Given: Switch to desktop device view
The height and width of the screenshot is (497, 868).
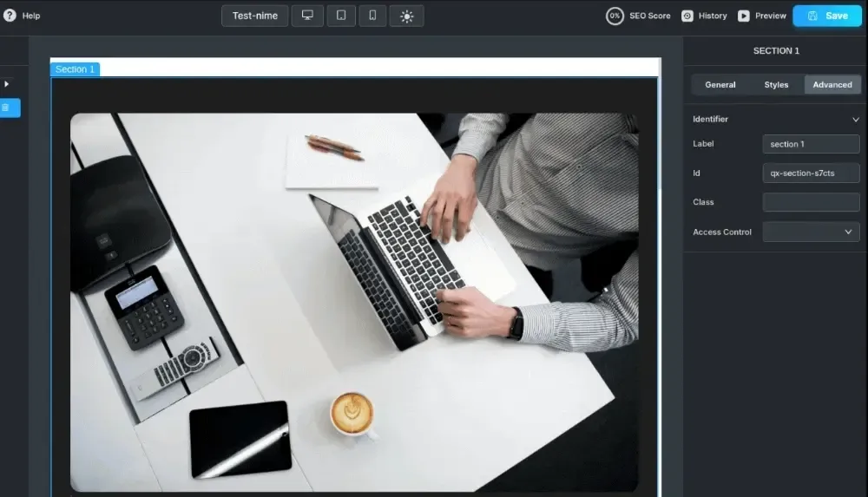Looking at the screenshot, I should point(307,16).
